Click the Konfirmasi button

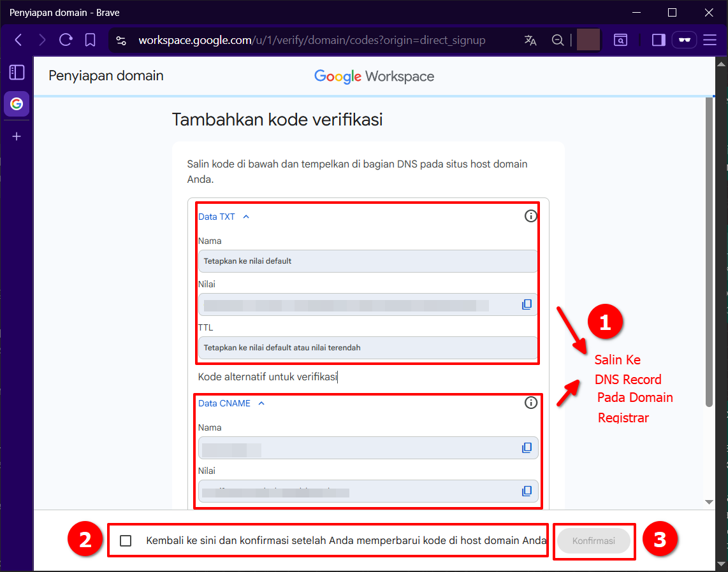click(593, 541)
